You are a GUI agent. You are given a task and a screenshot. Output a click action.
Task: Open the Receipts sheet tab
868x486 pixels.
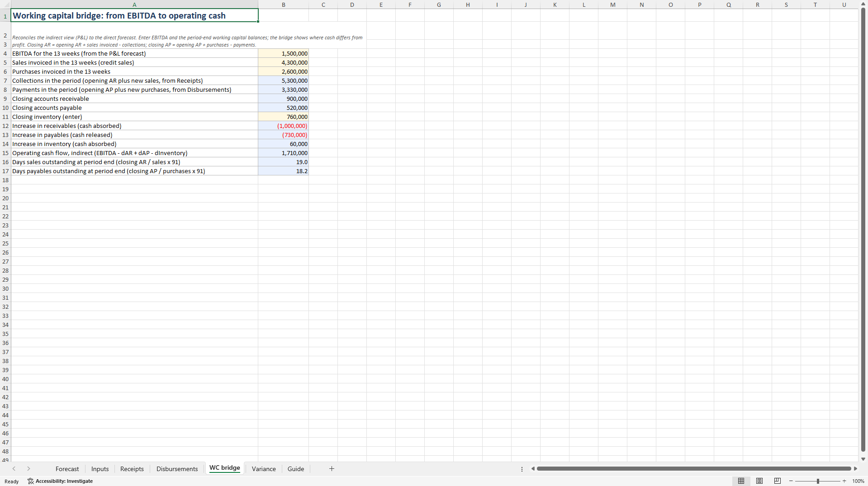(x=132, y=469)
